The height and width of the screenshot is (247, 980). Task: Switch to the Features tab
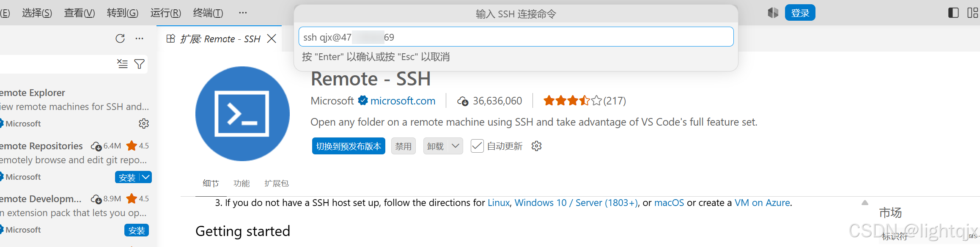(x=242, y=183)
